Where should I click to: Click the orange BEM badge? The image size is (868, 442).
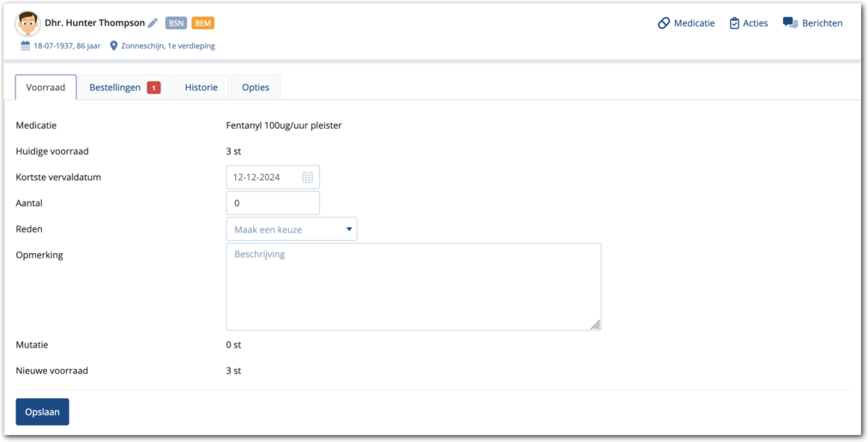pos(203,23)
